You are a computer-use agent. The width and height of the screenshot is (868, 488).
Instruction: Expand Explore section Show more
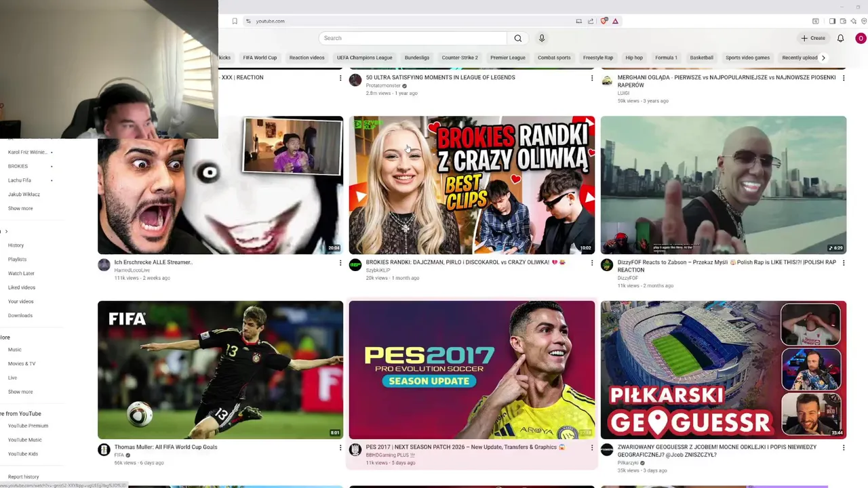click(20, 392)
